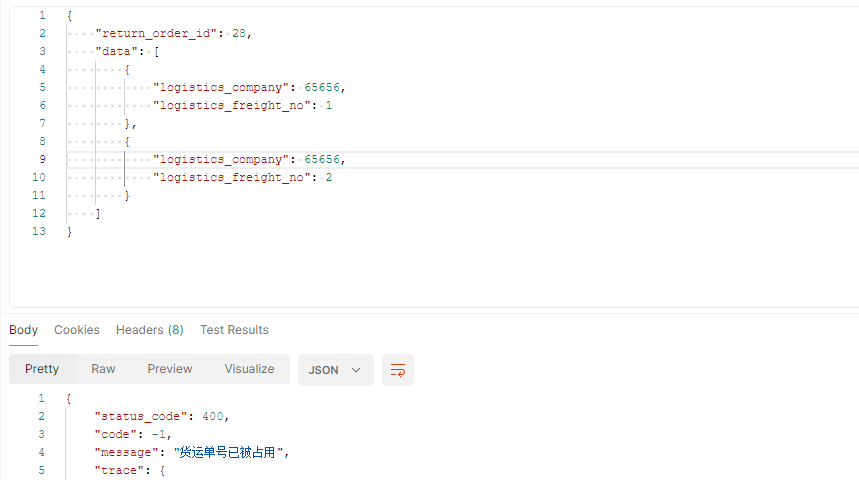Switch to Preview view mode

tap(170, 369)
